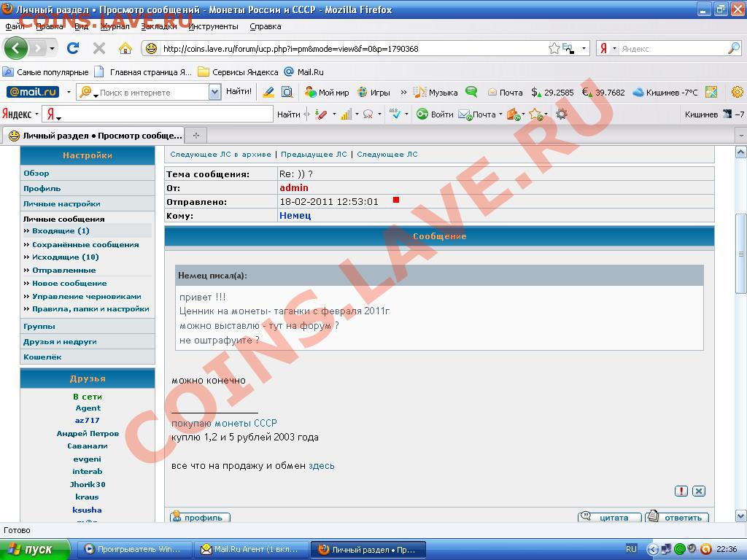Go to Предыдущее ЛС
This screenshot has width=747, height=560.
coord(314,155)
